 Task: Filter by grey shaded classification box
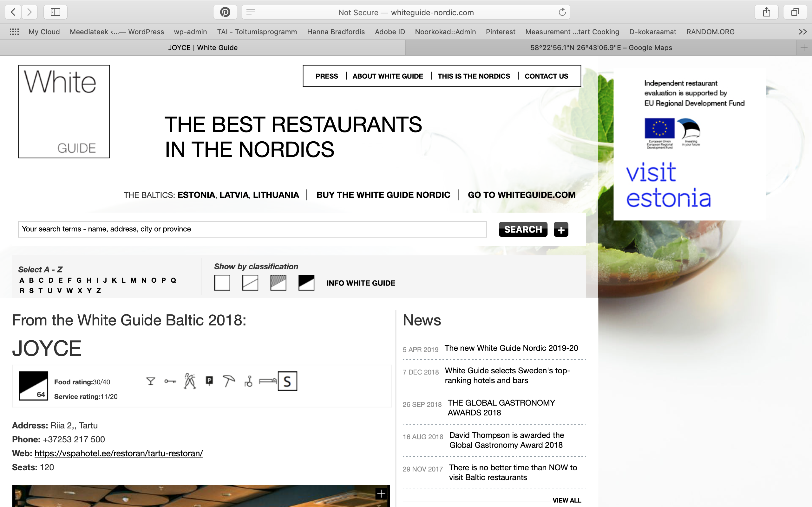click(x=278, y=283)
